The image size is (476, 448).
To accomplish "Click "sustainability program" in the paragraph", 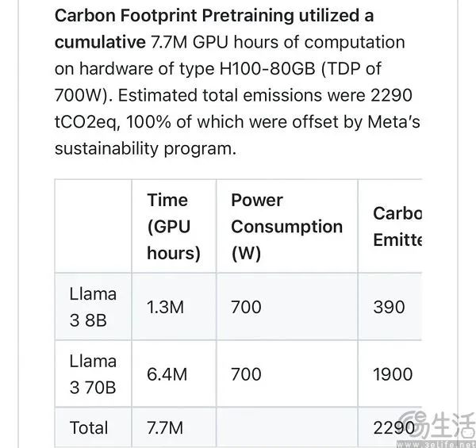I will [x=144, y=148].
